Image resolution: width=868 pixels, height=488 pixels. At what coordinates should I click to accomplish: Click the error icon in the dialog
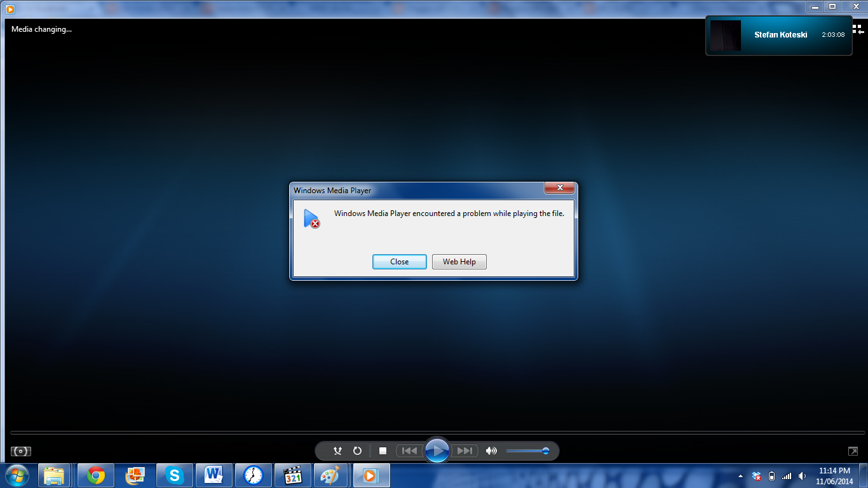[x=311, y=219]
